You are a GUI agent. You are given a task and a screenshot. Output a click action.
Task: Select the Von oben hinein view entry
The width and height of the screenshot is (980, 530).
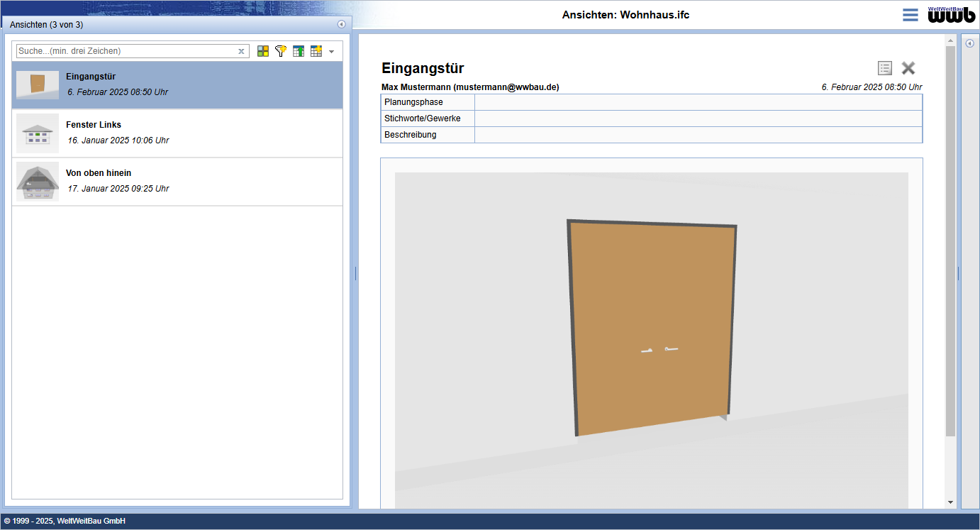177,182
